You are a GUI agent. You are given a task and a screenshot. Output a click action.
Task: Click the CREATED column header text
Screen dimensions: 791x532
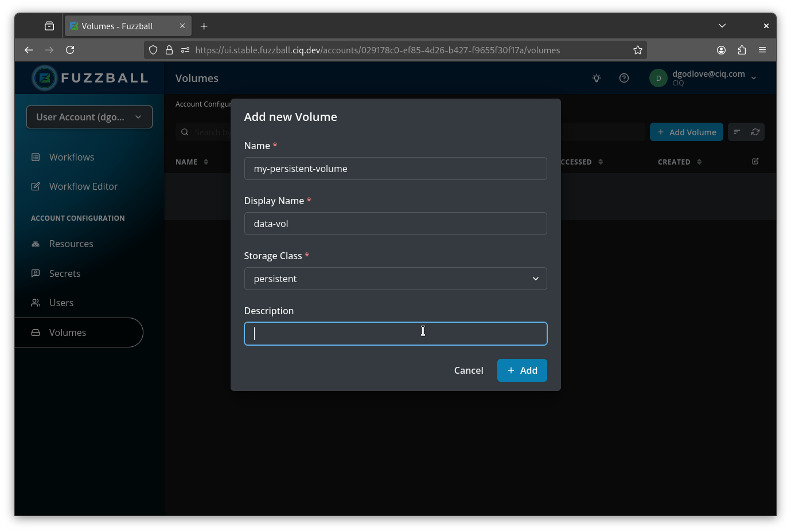click(674, 162)
